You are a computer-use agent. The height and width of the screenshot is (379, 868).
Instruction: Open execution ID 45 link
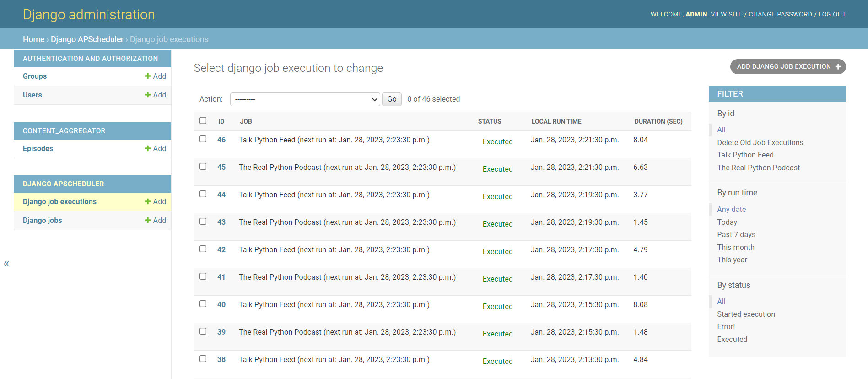pos(221,167)
